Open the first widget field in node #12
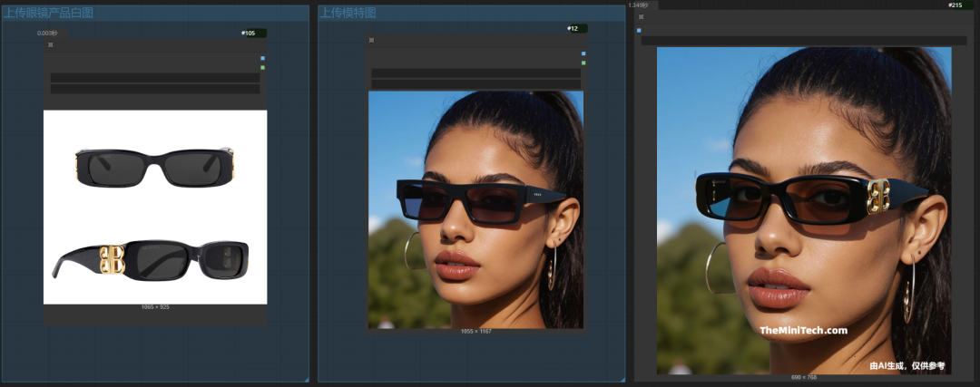The image size is (980, 387). [x=476, y=73]
